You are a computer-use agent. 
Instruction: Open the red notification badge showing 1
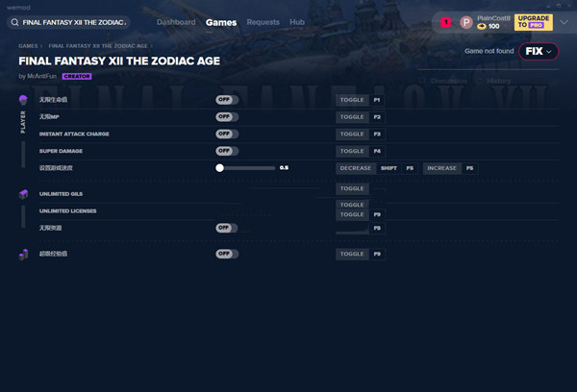coord(445,22)
